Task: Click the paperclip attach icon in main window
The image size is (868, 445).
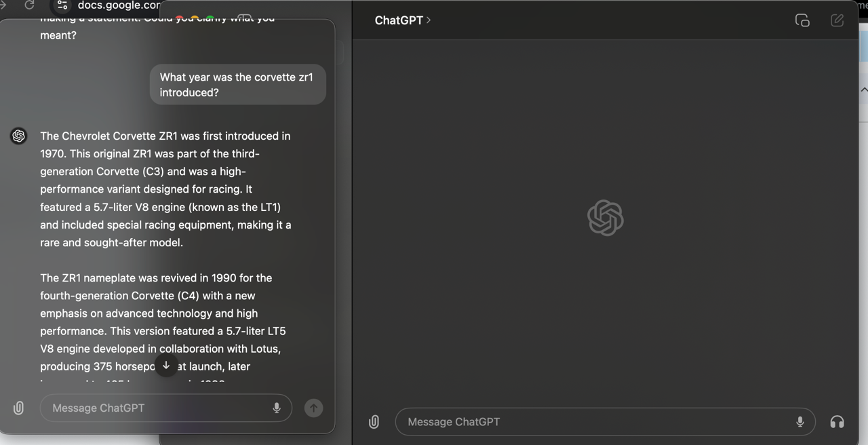Action: click(374, 422)
